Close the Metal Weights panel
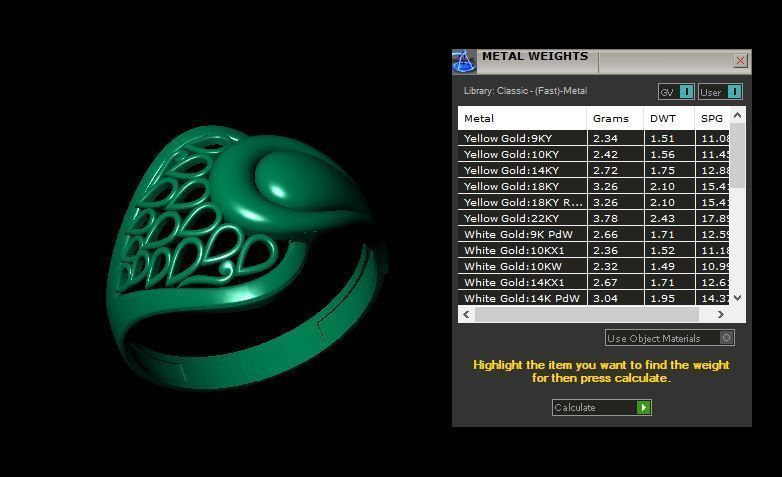Image resolution: width=782 pixels, height=477 pixels. tap(740, 61)
